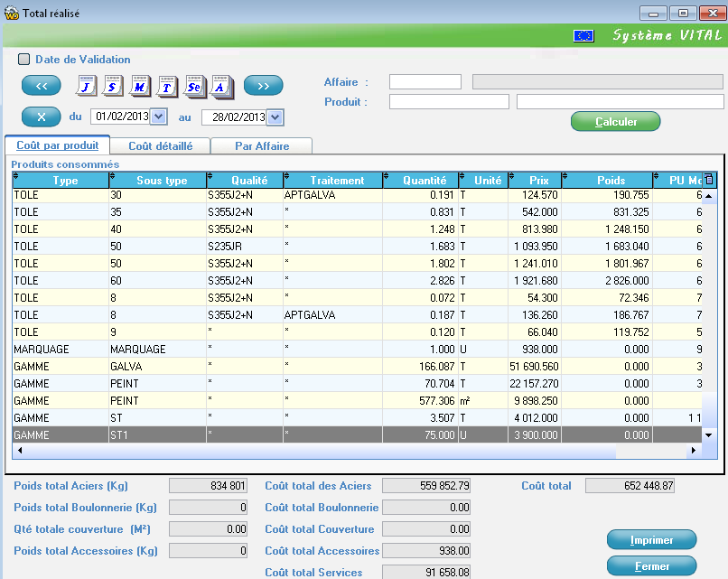Image resolution: width=728 pixels, height=579 pixels.
Task: Open the start date 'du' dropdown
Action: coord(159,117)
